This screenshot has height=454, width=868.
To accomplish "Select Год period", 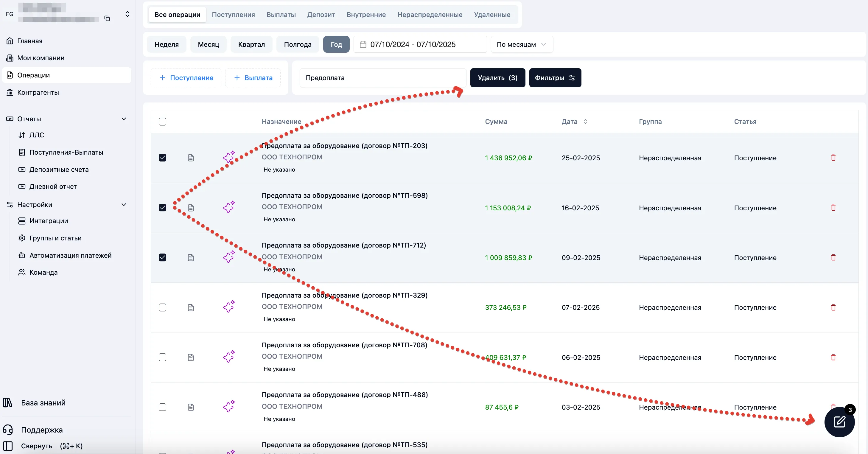I will [336, 44].
